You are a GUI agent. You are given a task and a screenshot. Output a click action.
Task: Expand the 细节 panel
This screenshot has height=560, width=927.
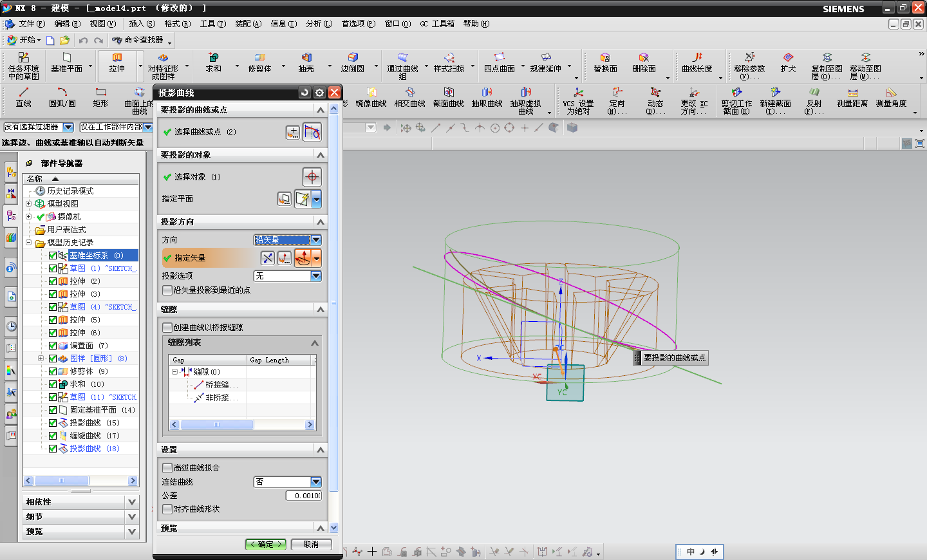click(x=132, y=517)
